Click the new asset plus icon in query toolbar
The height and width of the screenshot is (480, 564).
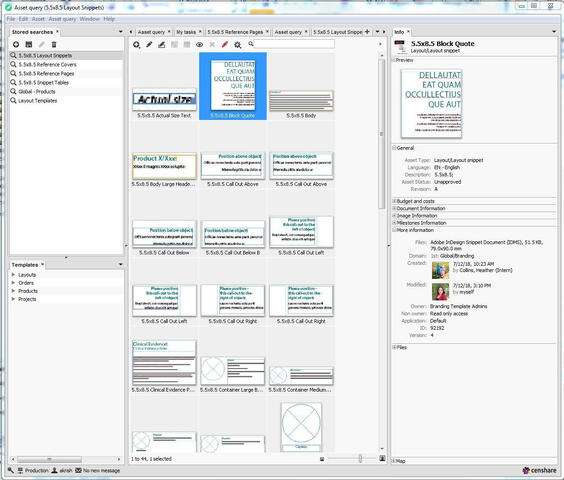click(136, 45)
